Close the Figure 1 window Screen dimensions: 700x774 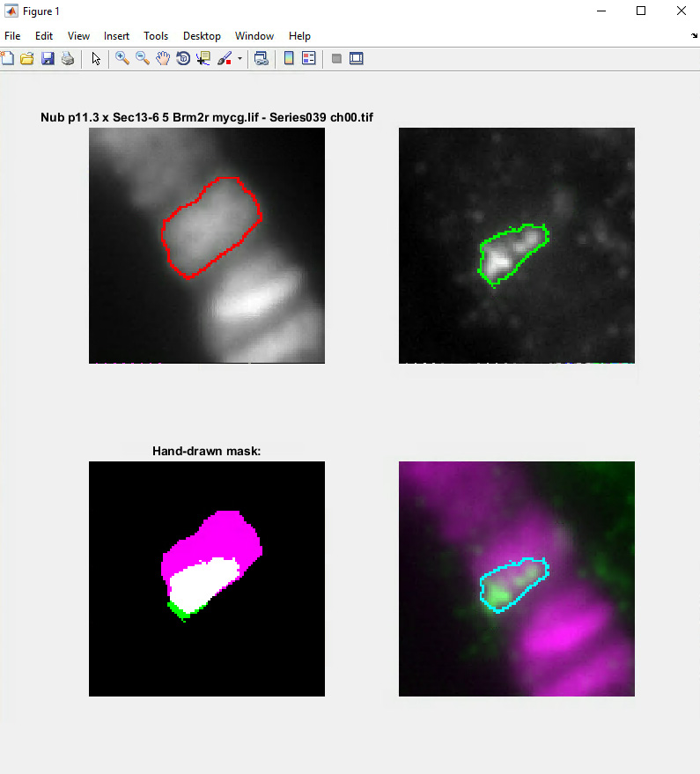coord(682,11)
